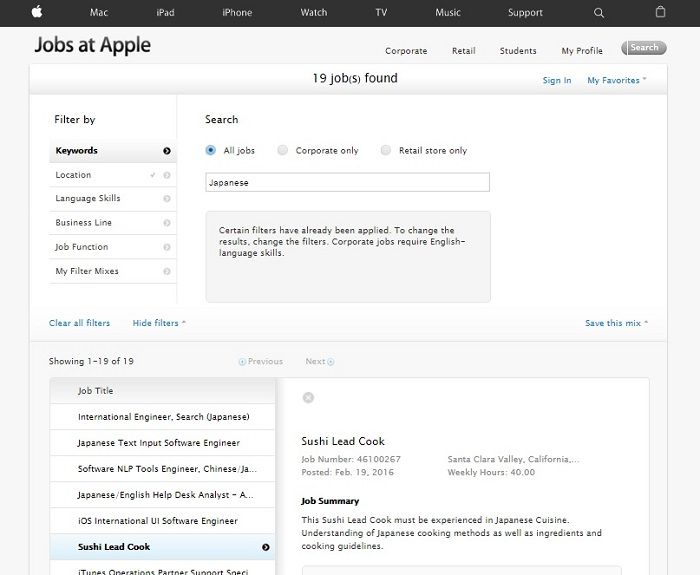Open the Watch menu

314,12
